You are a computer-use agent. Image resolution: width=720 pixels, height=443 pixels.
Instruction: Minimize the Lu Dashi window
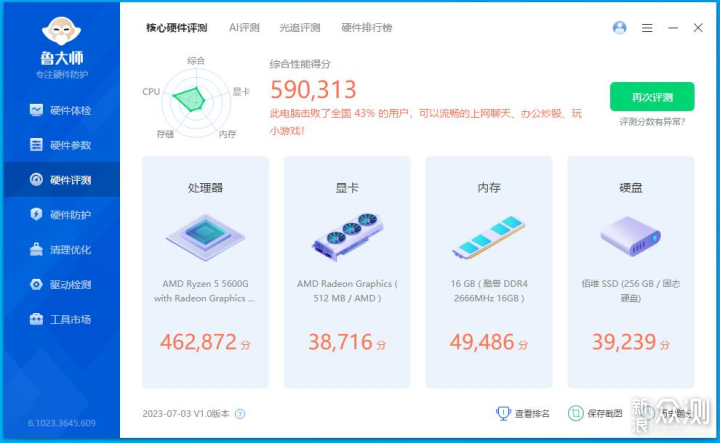click(x=673, y=28)
